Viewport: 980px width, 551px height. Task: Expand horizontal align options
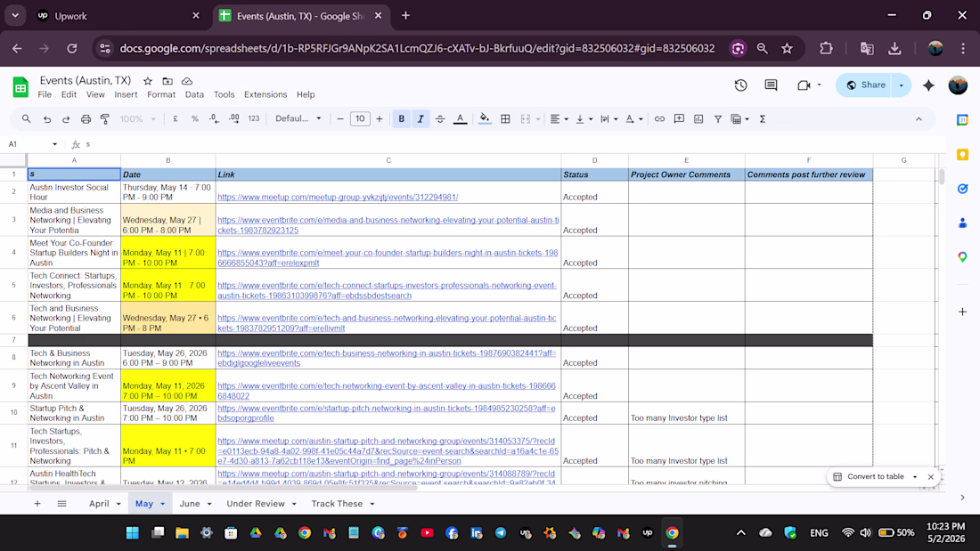coord(567,118)
